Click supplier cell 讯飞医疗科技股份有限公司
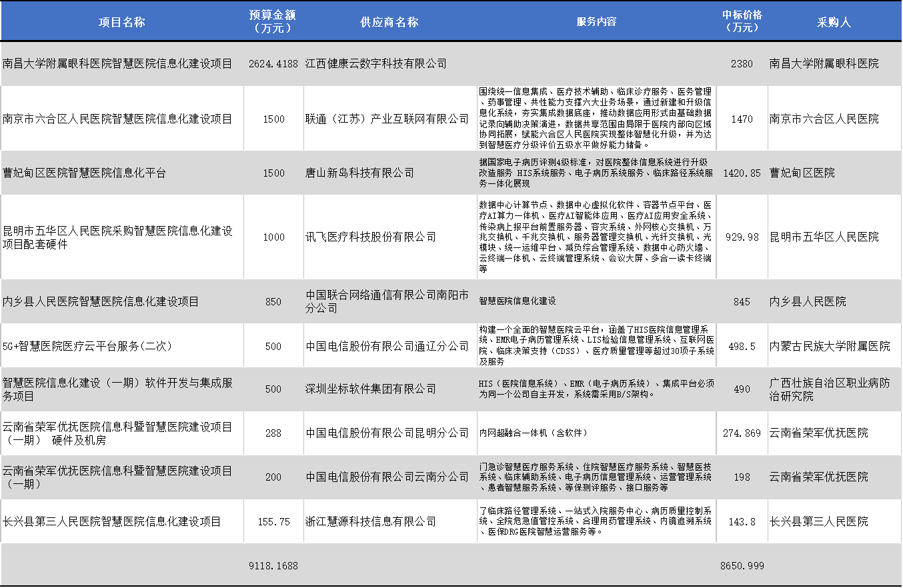The width and height of the screenshot is (903, 588). click(371, 237)
